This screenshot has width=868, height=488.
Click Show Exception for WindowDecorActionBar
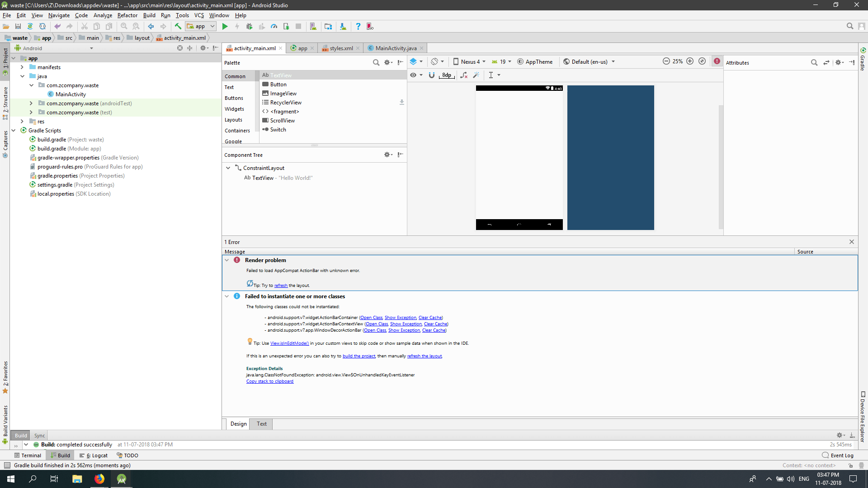pos(404,330)
